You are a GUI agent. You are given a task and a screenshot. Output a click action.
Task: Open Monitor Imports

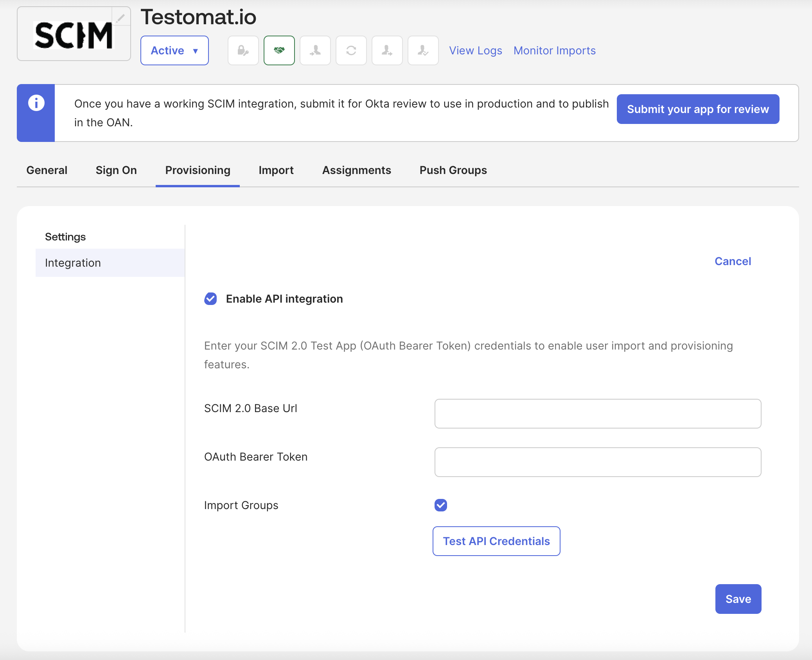click(x=554, y=50)
